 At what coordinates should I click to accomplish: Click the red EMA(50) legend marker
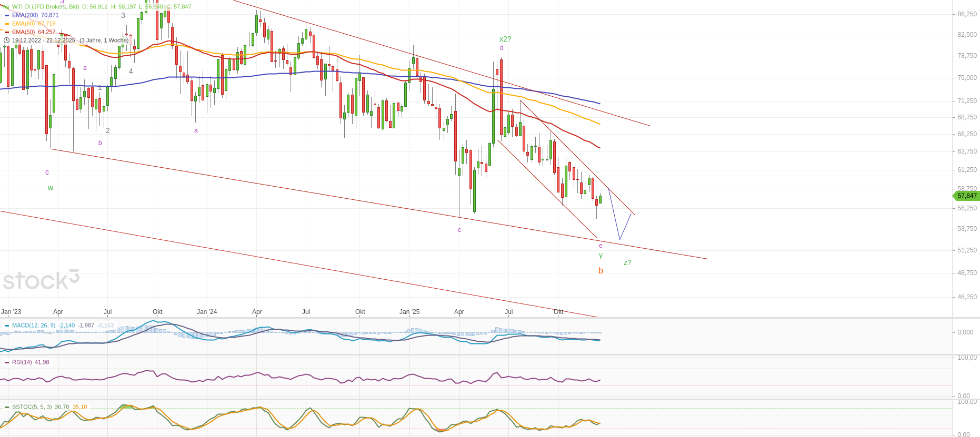(x=7, y=32)
